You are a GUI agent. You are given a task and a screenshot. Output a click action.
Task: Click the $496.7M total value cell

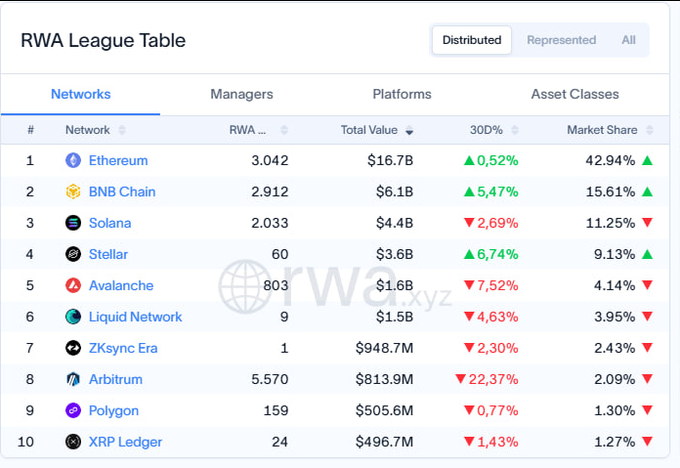tap(384, 442)
